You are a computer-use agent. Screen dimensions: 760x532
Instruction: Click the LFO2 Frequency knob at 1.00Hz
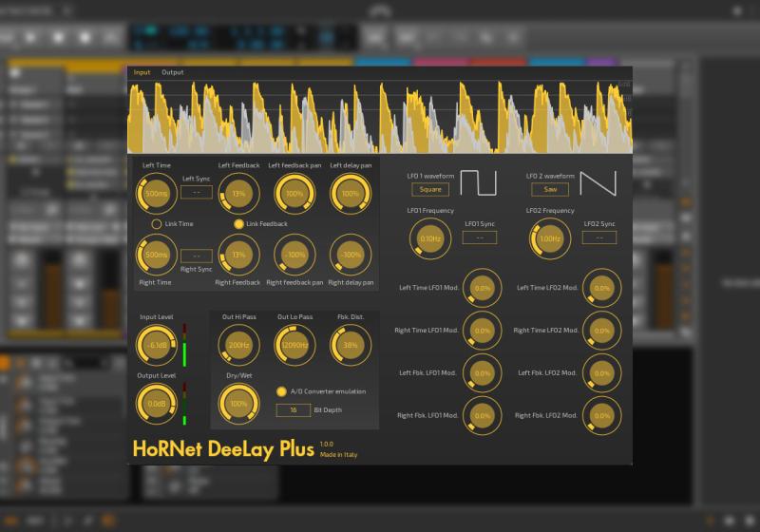(550, 238)
